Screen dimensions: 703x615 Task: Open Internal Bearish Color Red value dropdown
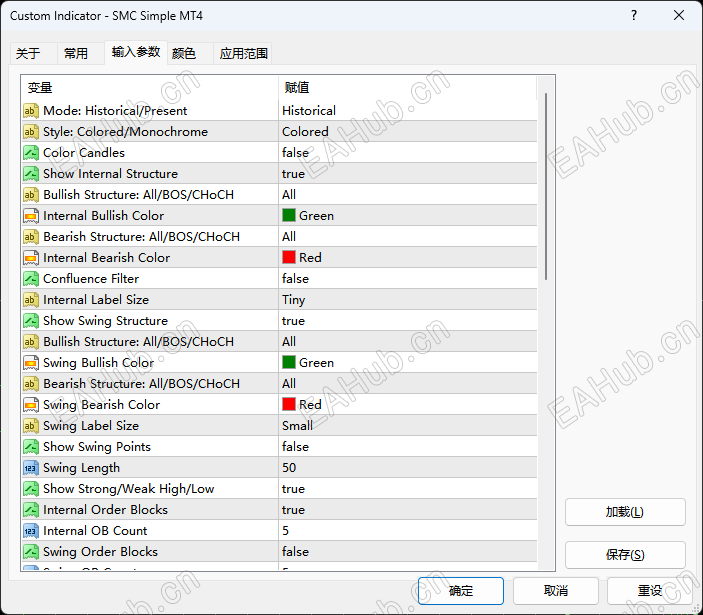coord(408,258)
